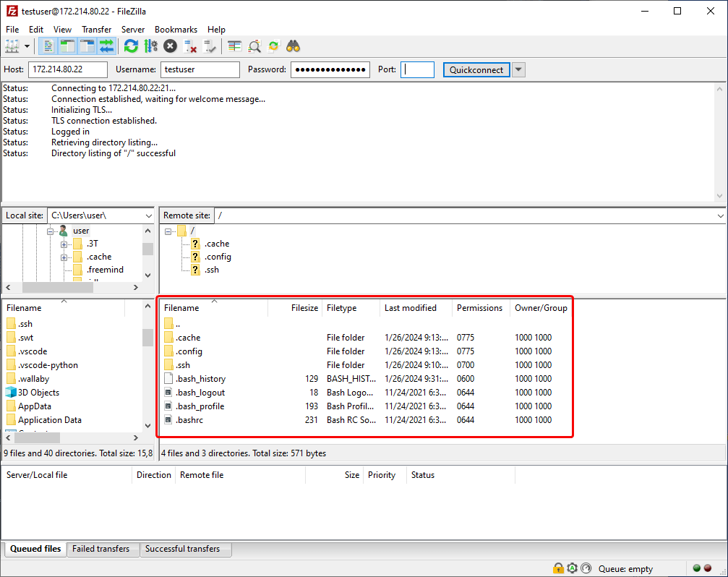Open Remote site path dropdown
The width and height of the screenshot is (728, 577).
pos(720,216)
